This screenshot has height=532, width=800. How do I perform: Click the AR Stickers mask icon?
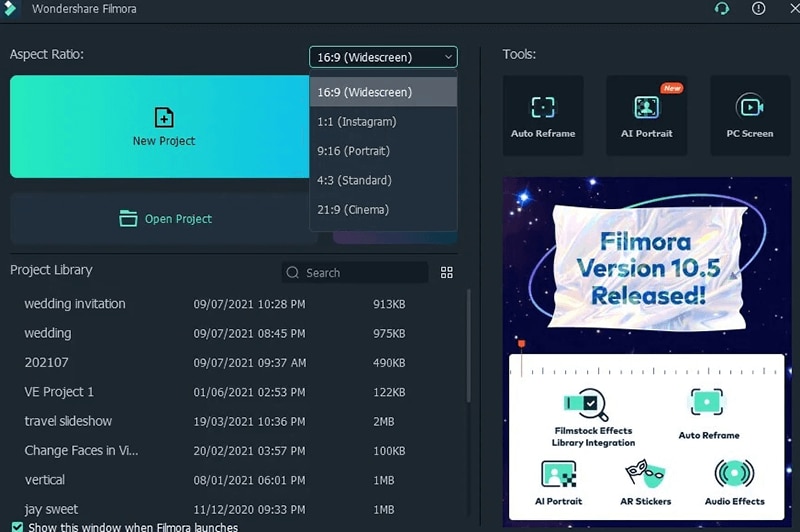pos(645,473)
